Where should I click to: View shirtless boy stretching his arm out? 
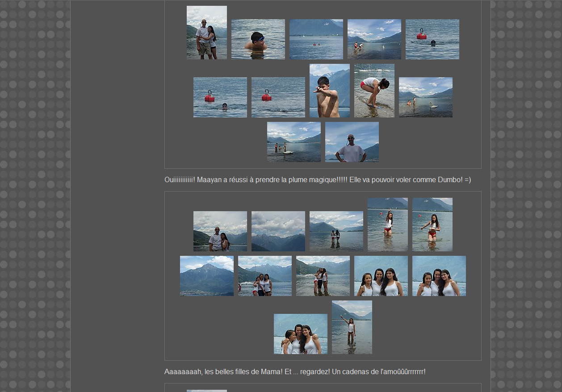pyautogui.click(x=329, y=91)
